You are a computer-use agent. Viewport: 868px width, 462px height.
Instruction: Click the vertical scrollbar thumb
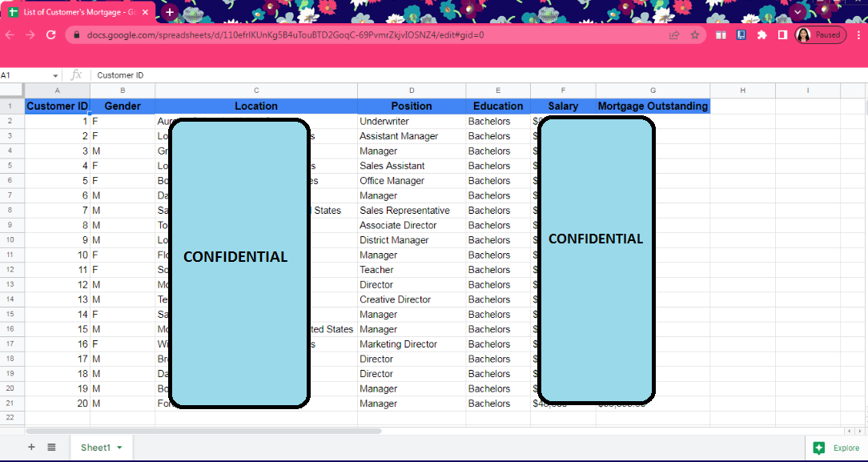pos(866,106)
